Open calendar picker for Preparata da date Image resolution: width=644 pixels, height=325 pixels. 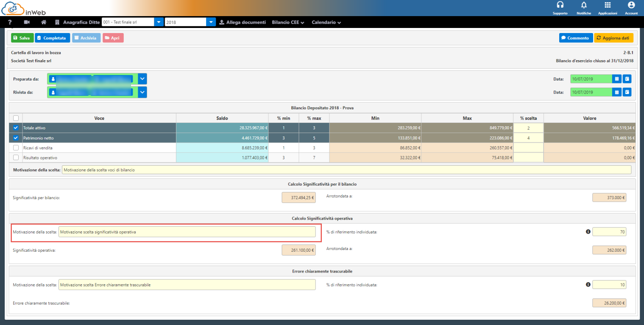pos(617,79)
